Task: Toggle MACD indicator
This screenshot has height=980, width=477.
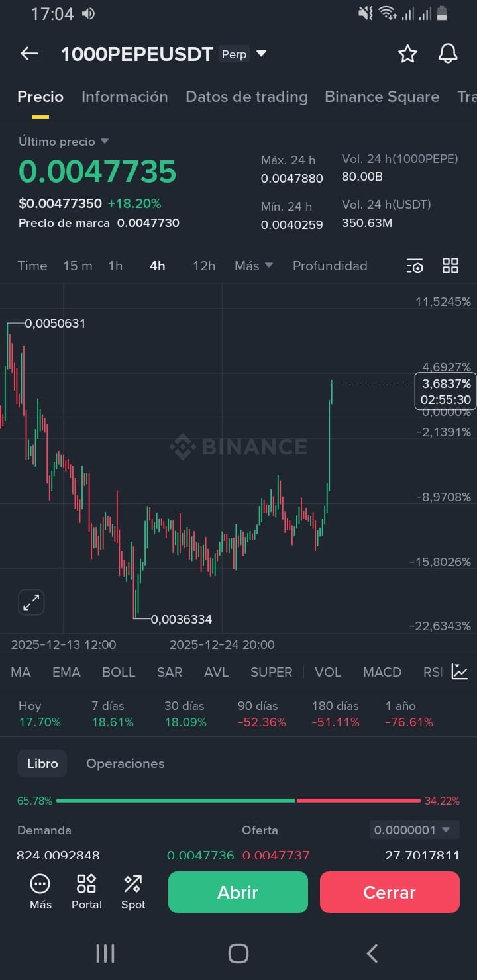Action: click(x=382, y=672)
